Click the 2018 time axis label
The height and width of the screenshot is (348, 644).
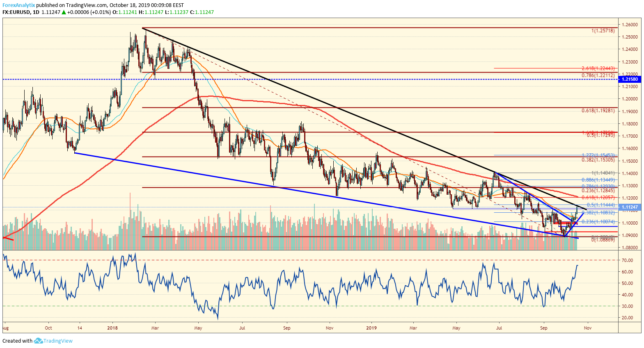click(112, 328)
